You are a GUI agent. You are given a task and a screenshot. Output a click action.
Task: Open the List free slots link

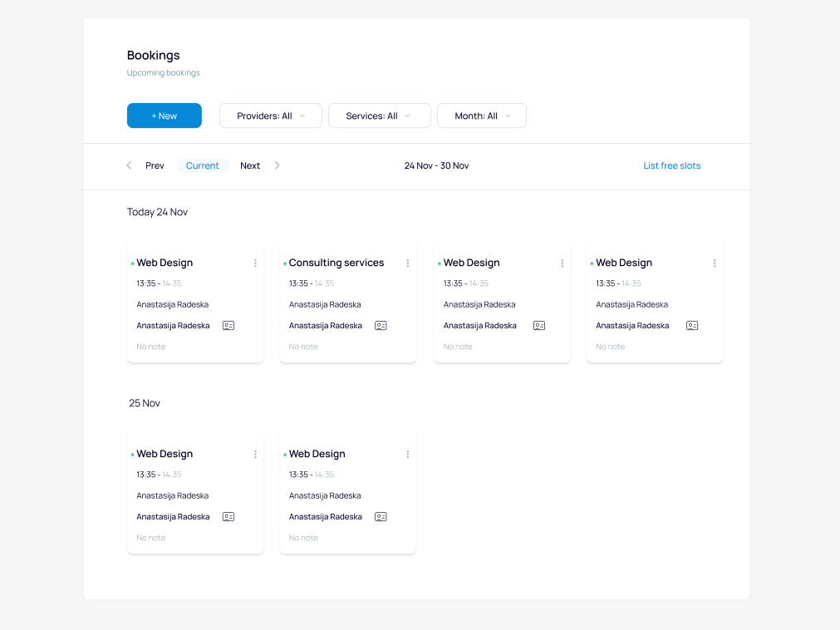click(671, 165)
